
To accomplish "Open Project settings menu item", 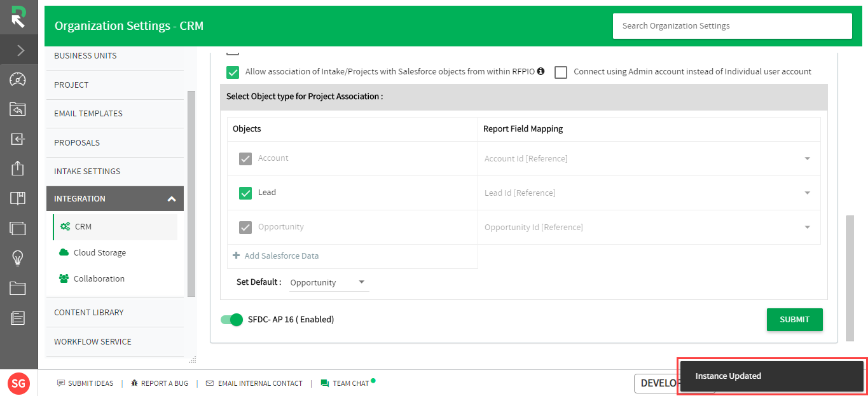I will [115, 85].
